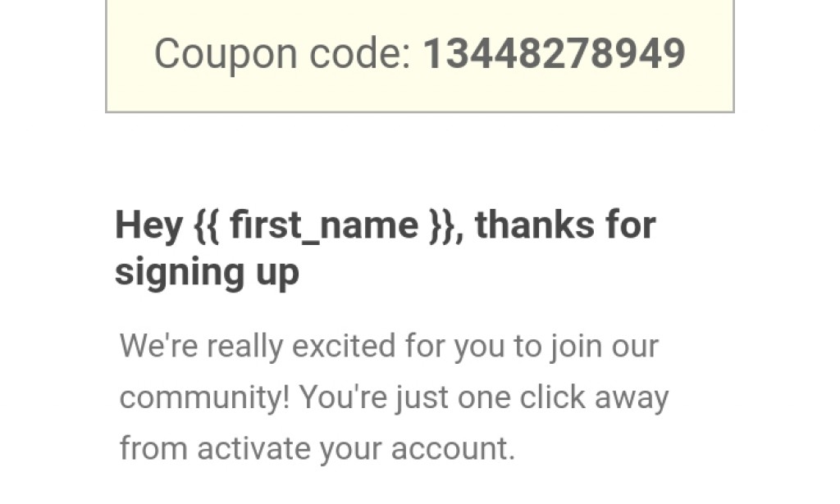Click the {{ first_name }} placeholder in heading
Screen dimensions: 840x504
click(x=324, y=225)
